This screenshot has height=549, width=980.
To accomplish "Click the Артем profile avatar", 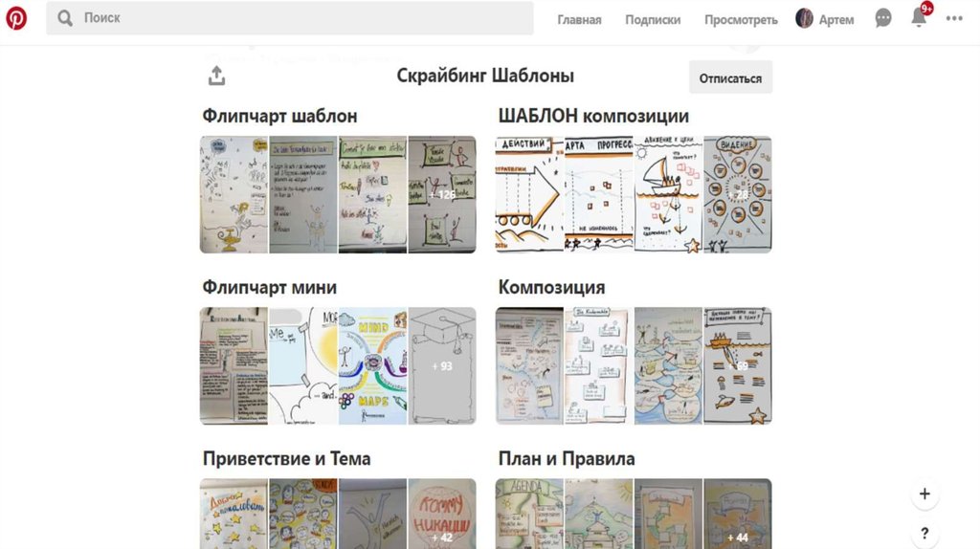I will click(804, 19).
